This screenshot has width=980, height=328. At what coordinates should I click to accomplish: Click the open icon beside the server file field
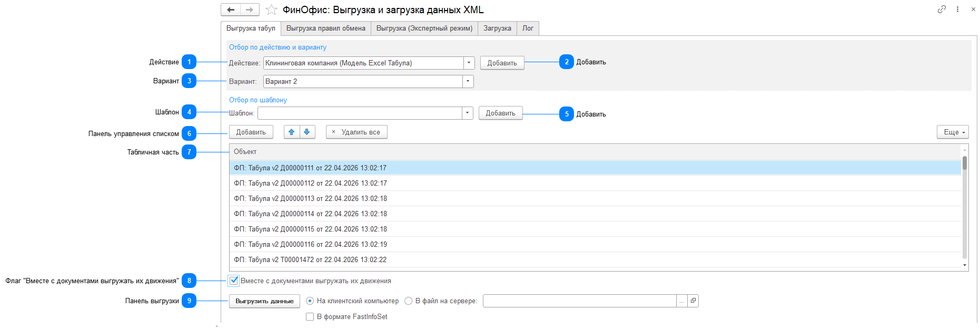(x=693, y=301)
